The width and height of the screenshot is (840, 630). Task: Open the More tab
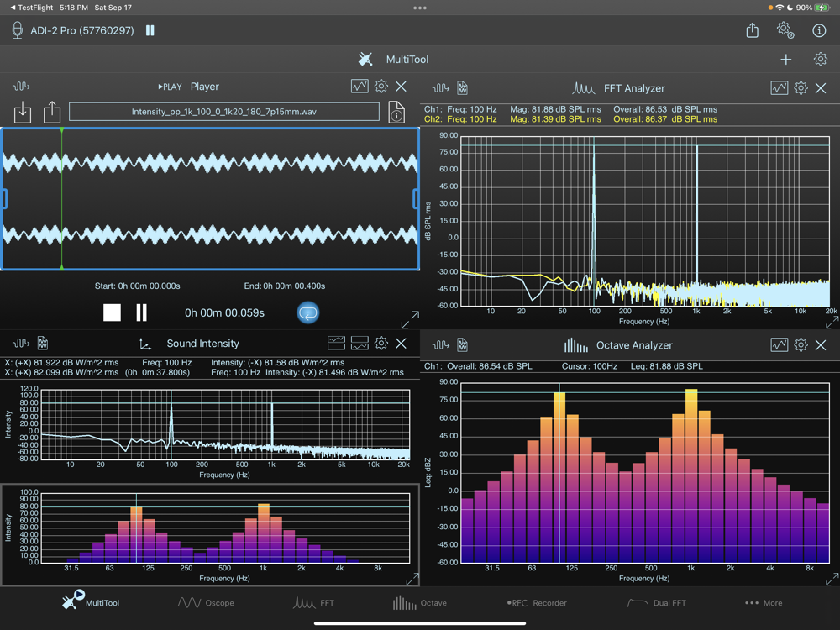click(764, 602)
